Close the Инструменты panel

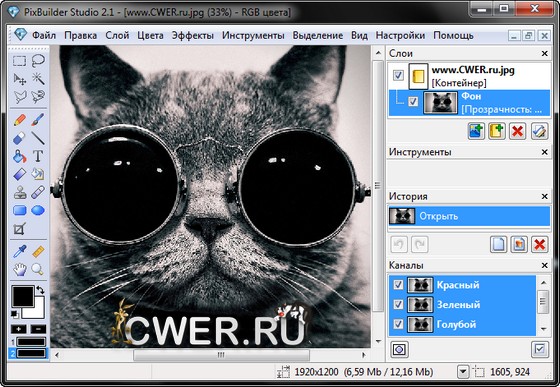tap(545, 152)
